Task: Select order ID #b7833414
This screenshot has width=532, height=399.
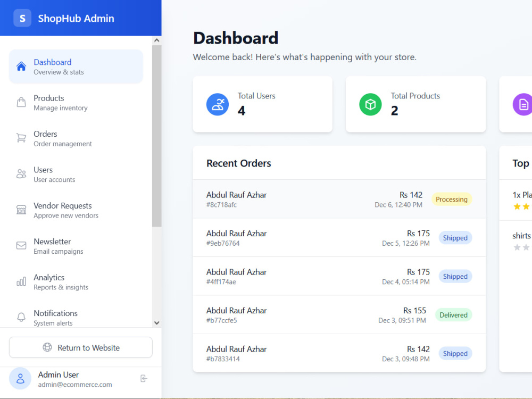Action: pyautogui.click(x=223, y=359)
